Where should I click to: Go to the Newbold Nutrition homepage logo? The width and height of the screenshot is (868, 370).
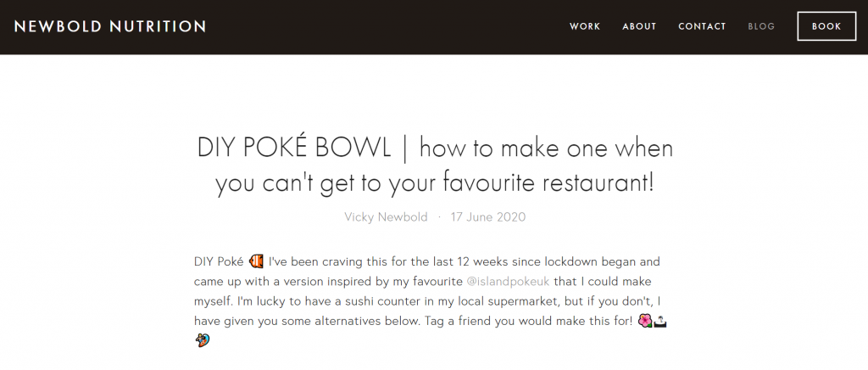(110, 26)
